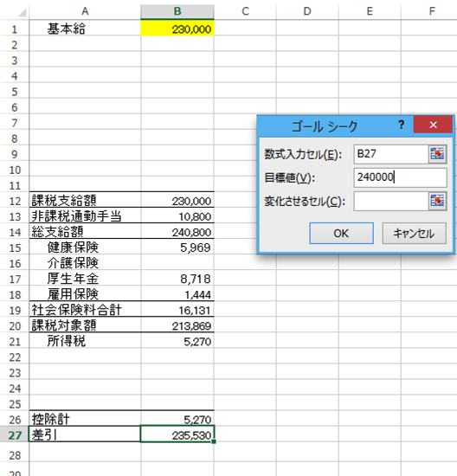Image resolution: width=457 pixels, height=476 pixels.
Task: Select the yellow cell B1 with 230,000
Action: click(177, 29)
